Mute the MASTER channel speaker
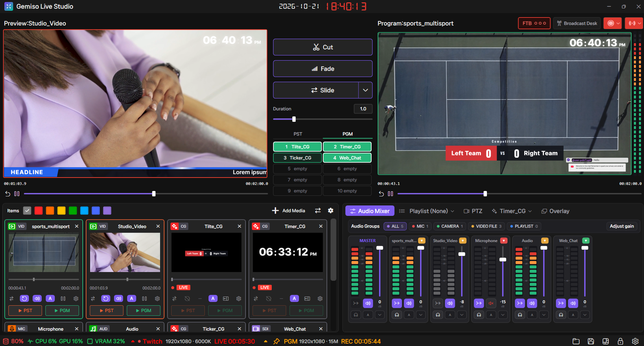 point(368,303)
